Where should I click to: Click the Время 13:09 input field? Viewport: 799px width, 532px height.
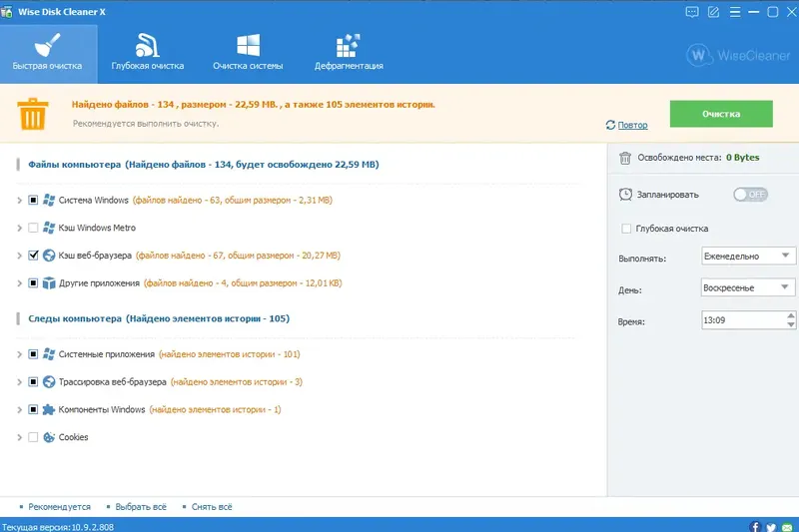tap(743, 320)
